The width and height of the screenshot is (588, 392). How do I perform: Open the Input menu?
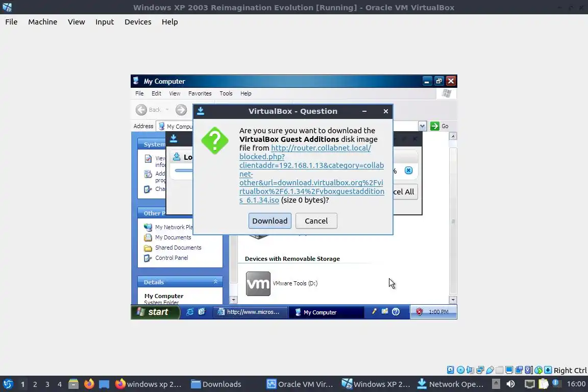[x=105, y=22]
